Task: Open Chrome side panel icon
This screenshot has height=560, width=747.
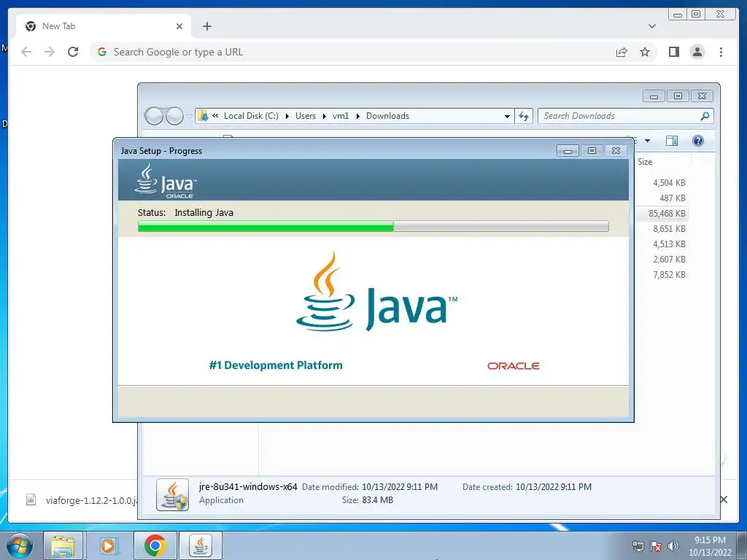Action: [x=673, y=52]
